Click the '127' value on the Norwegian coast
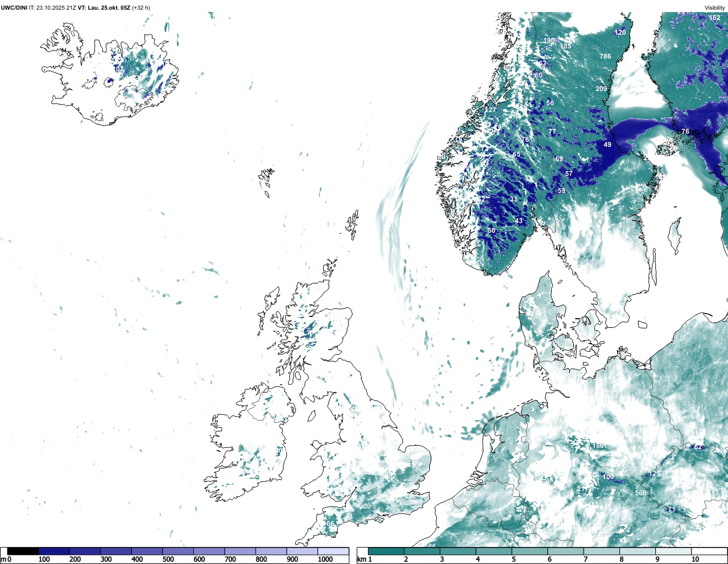 coord(491,110)
